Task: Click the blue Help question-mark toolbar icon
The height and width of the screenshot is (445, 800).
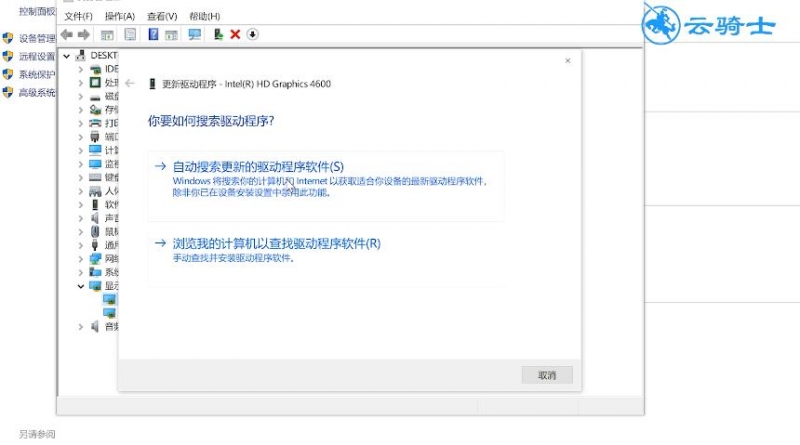Action: (x=153, y=34)
